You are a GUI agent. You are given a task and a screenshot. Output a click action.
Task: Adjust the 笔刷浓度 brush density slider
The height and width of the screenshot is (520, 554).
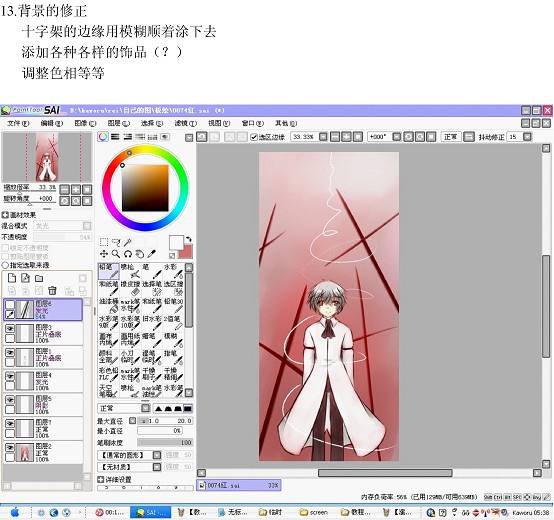(165, 443)
